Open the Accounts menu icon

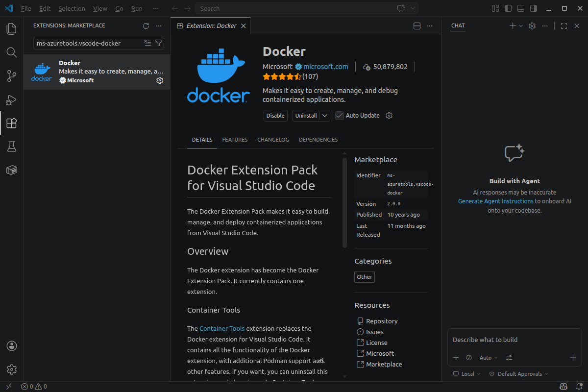click(x=12, y=346)
